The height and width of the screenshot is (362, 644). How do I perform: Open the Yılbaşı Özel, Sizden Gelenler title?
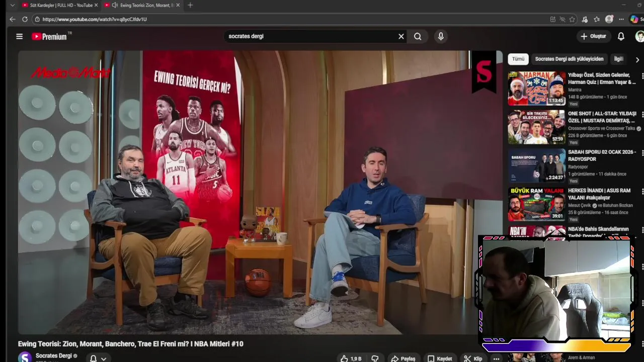[602, 78]
